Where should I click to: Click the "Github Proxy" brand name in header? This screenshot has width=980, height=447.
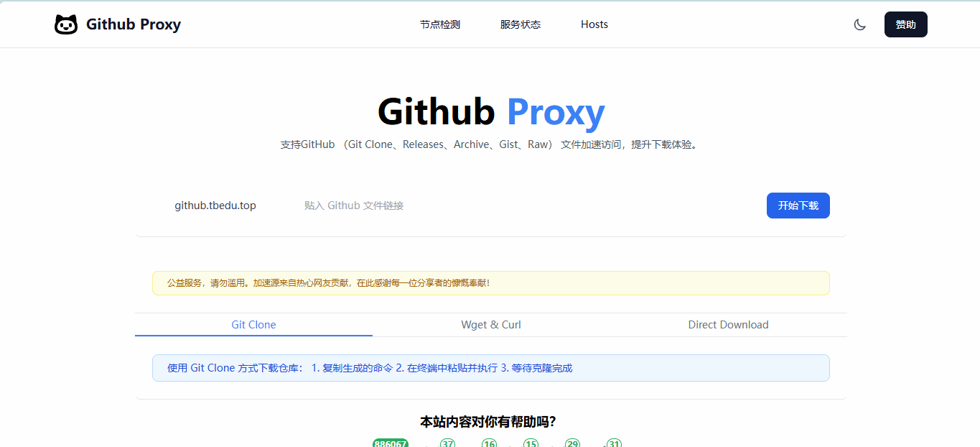(134, 24)
